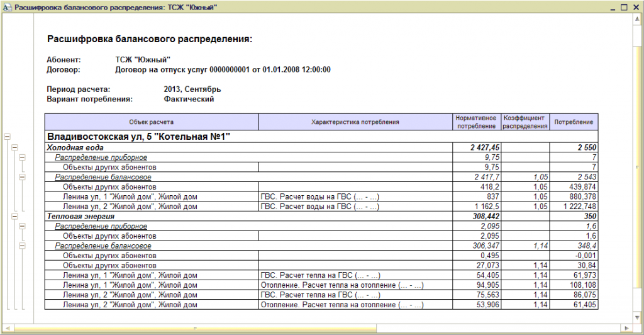The image size is (644, 335).
Task: Close the report window
Action: tap(636, 8)
